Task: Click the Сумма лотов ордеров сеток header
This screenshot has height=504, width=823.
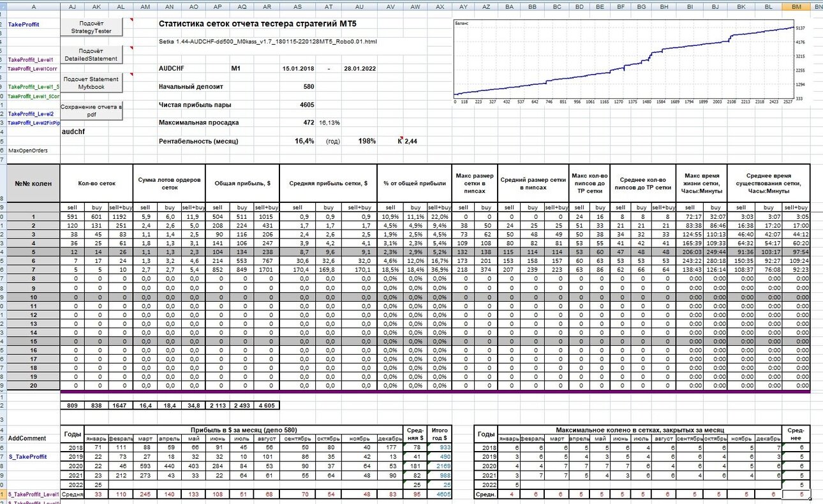Action: tap(169, 183)
